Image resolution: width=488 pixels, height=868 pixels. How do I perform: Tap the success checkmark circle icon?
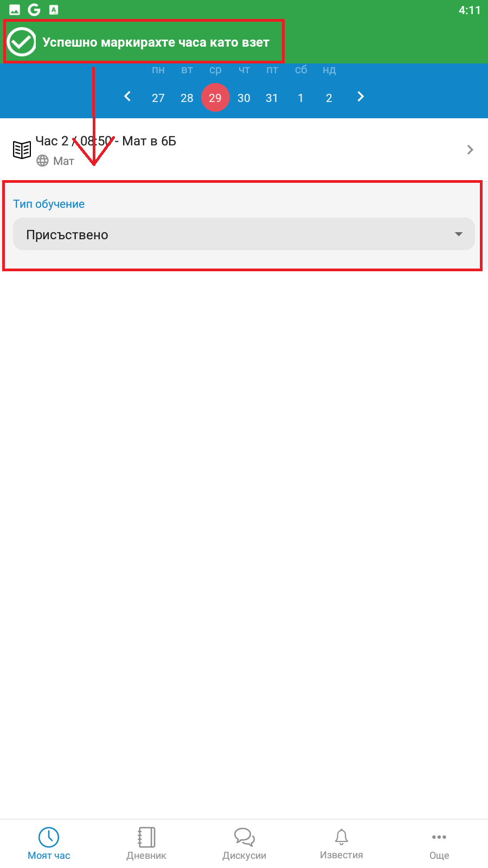tap(21, 42)
